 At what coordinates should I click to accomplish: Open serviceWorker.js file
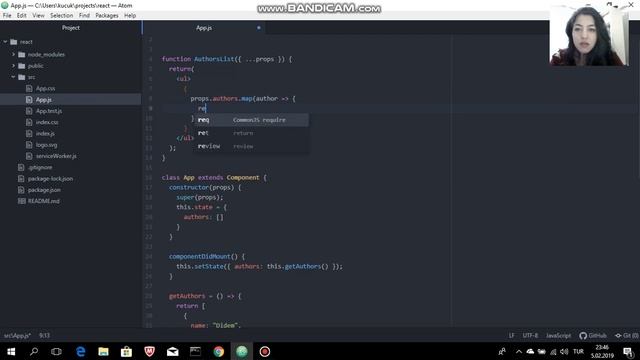click(x=56, y=156)
